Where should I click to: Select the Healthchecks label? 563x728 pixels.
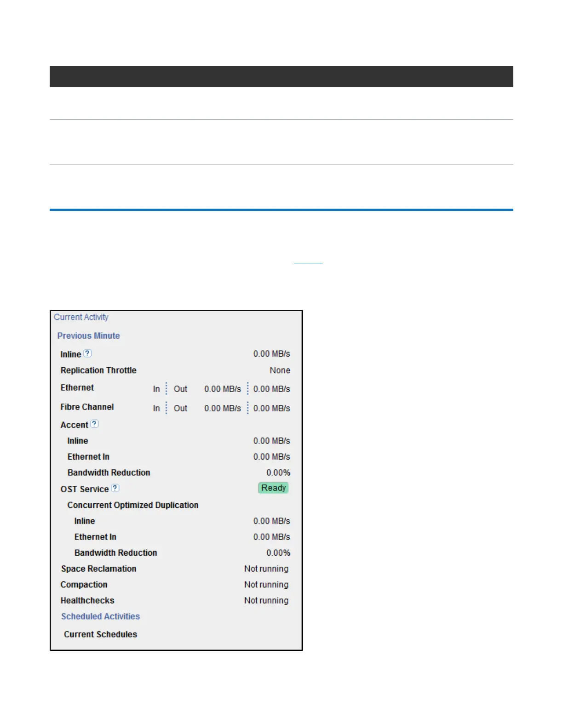coord(87,601)
